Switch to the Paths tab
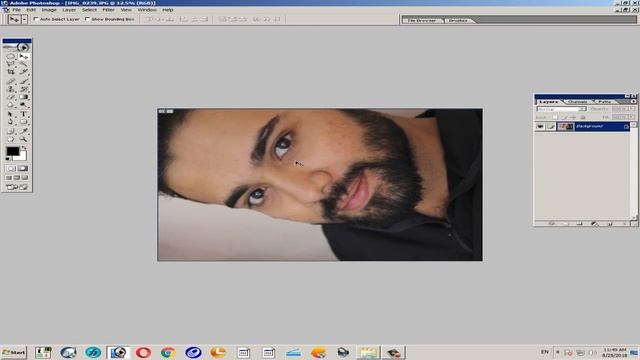 604,102
